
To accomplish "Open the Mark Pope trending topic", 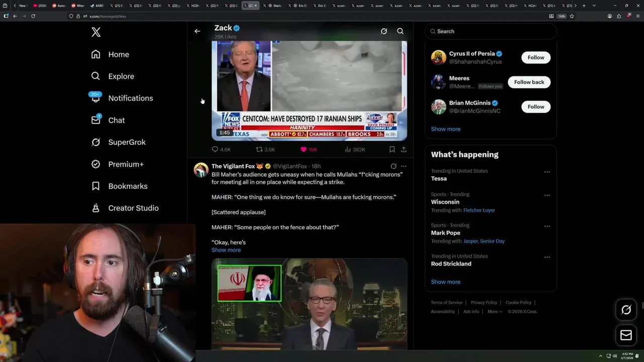I will (x=446, y=233).
